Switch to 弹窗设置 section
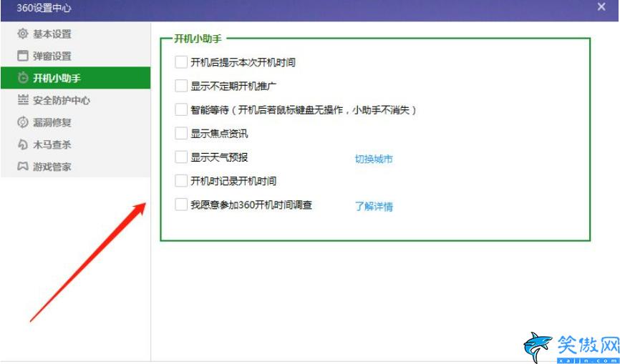Viewport: 620px width, 364px height. click(x=75, y=56)
